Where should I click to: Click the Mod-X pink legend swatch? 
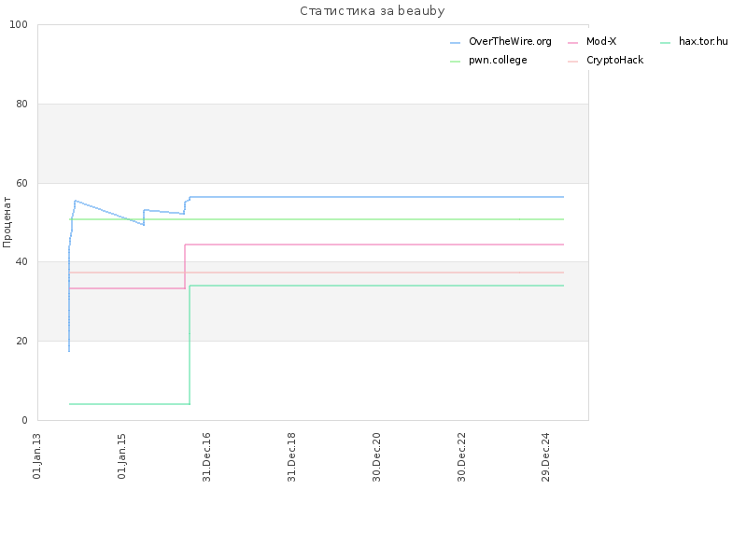tap(572, 43)
